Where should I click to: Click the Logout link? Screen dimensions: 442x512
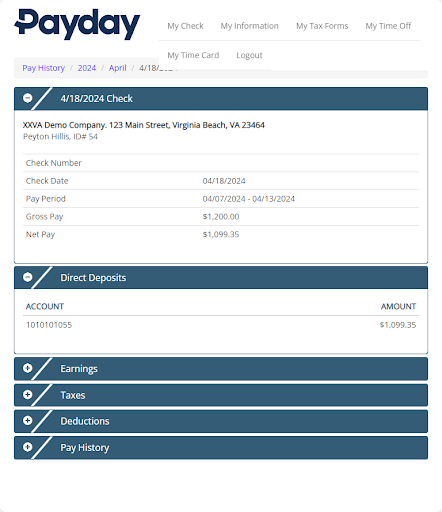249,55
